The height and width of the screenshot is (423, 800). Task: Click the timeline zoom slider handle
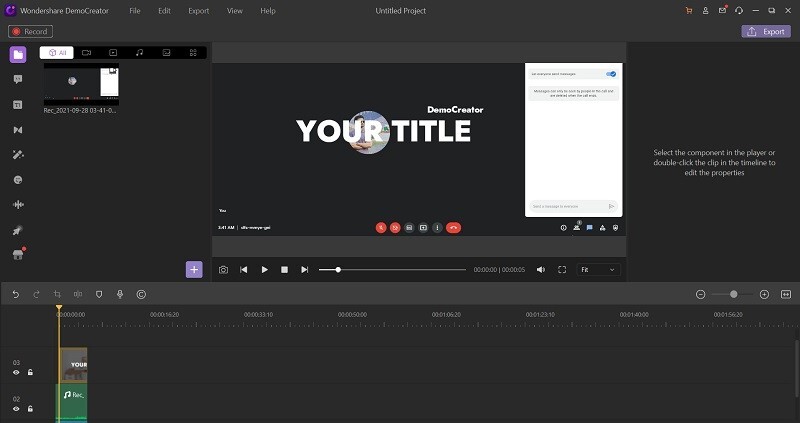tap(733, 294)
